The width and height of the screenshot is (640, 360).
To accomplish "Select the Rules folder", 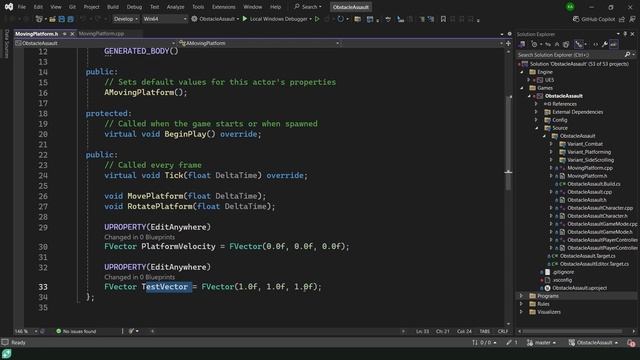I will pos(543,304).
